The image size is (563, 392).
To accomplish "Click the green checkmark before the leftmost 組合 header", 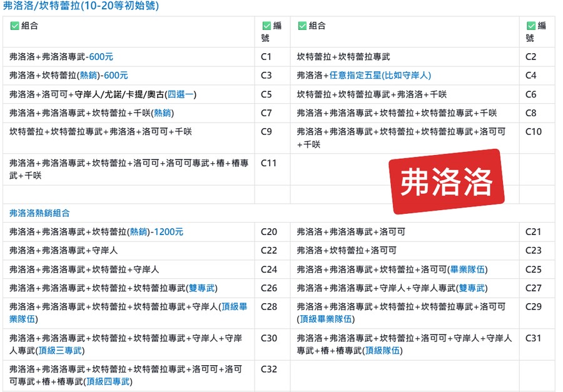I will pos(15,26).
